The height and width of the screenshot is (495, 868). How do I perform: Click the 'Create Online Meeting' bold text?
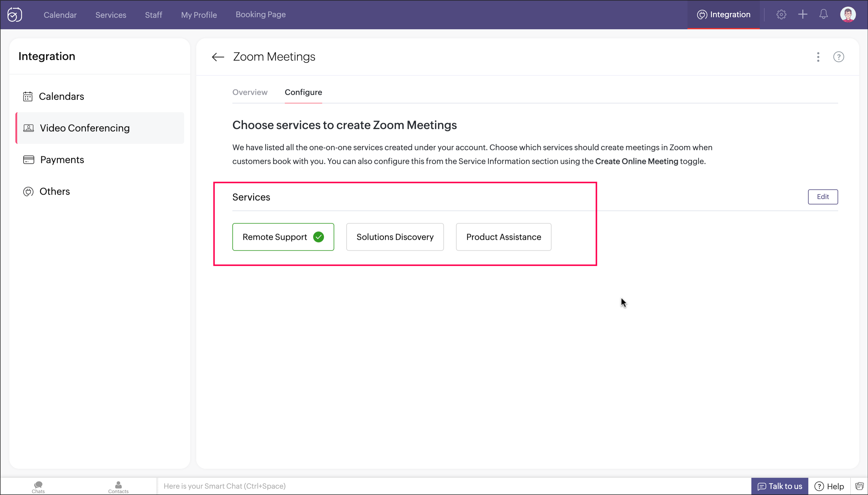click(x=637, y=161)
